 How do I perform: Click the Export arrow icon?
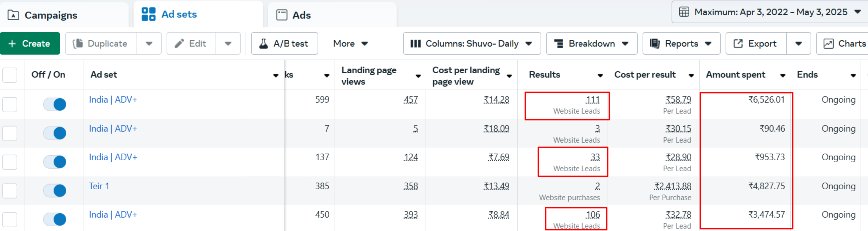[x=738, y=44]
